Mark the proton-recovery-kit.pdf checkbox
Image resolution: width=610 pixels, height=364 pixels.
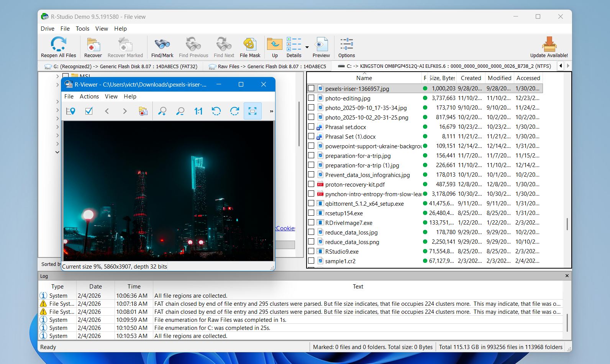pyautogui.click(x=311, y=184)
